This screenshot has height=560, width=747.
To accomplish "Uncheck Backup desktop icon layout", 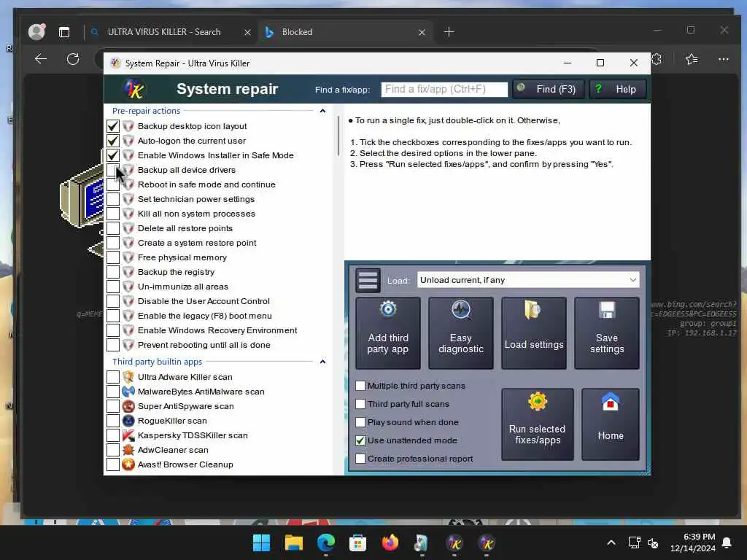I will (x=113, y=126).
